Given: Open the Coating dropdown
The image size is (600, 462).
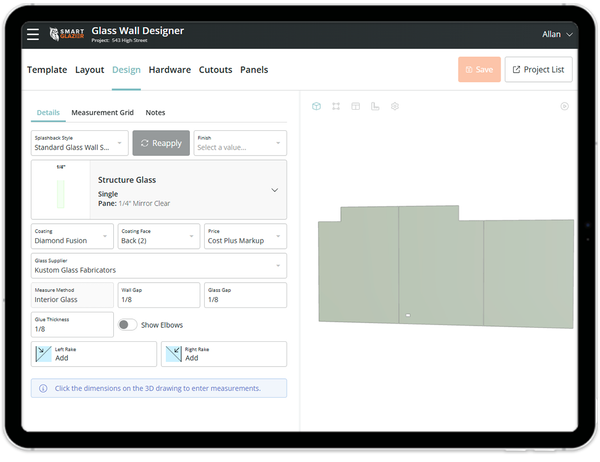Looking at the screenshot, I should pos(72,236).
